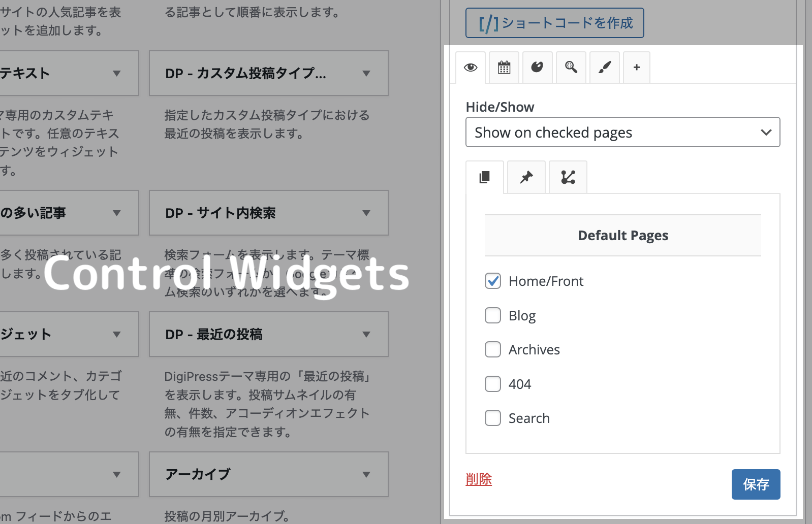This screenshot has height=524, width=812.
Task: Check the Search checkbox
Action: 493,418
